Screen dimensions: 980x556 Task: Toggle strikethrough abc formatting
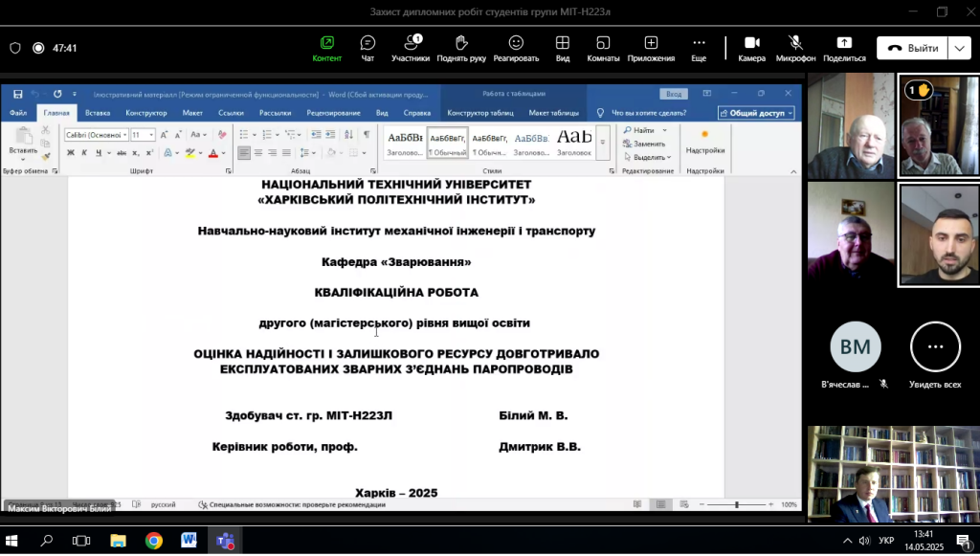pyautogui.click(x=122, y=152)
